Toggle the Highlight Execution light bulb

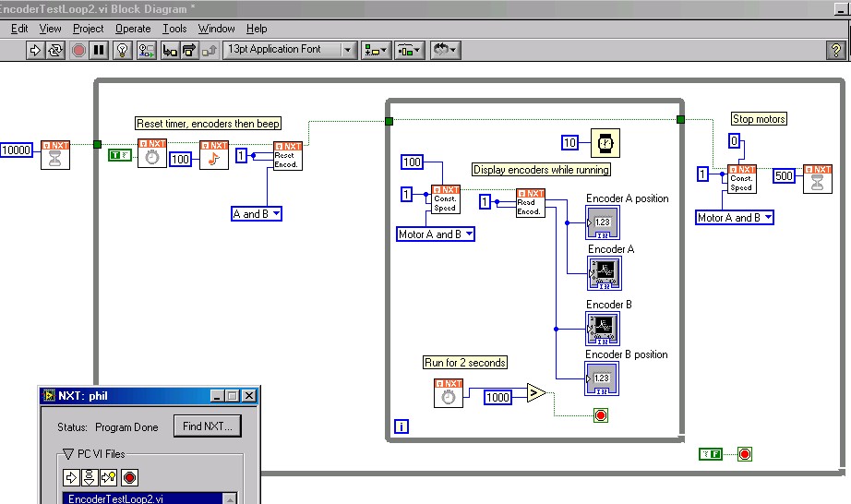tap(123, 51)
